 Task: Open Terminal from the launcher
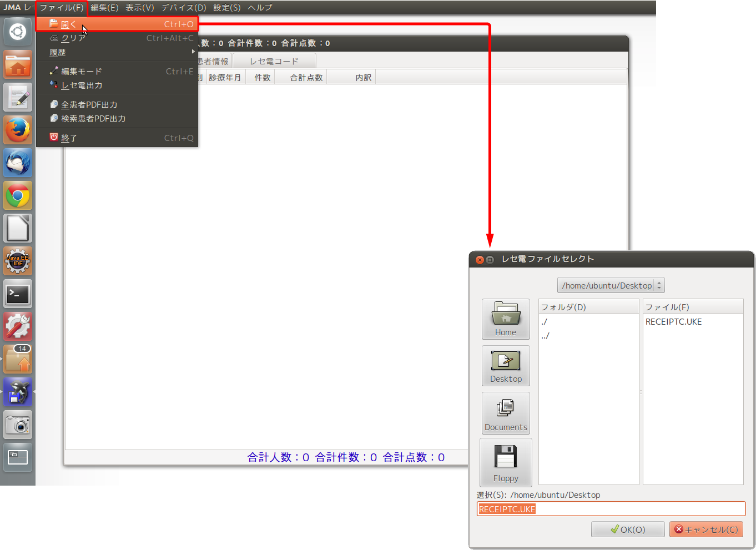(18, 294)
